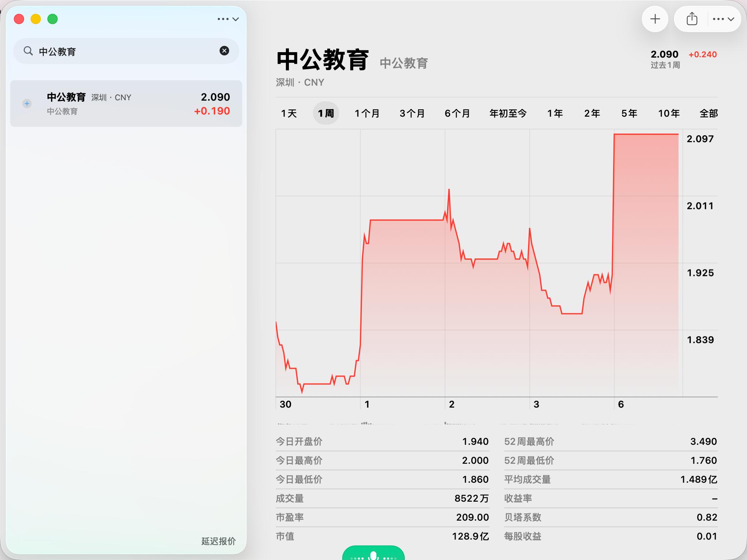Click the 市盈率 value 209.00
Image resolution: width=747 pixels, height=560 pixels.
click(x=472, y=517)
